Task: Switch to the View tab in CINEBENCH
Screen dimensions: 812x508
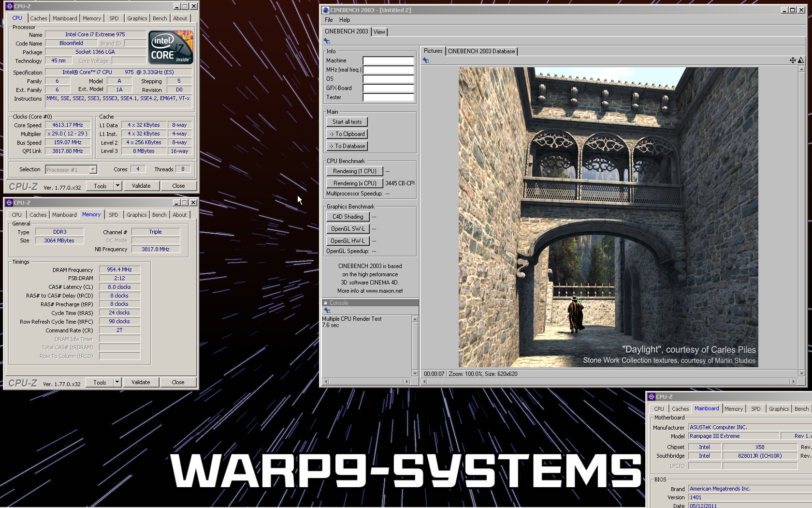Action: [379, 32]
